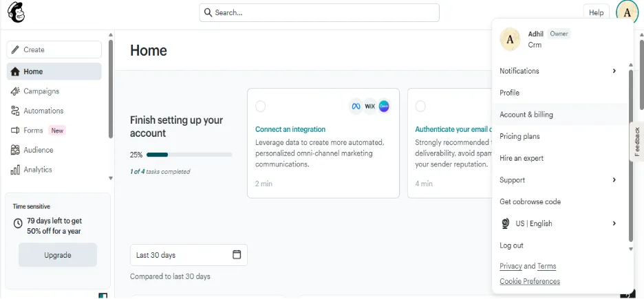
Task: Open the Last 30 days date dropdown
Action: point(189,255)
